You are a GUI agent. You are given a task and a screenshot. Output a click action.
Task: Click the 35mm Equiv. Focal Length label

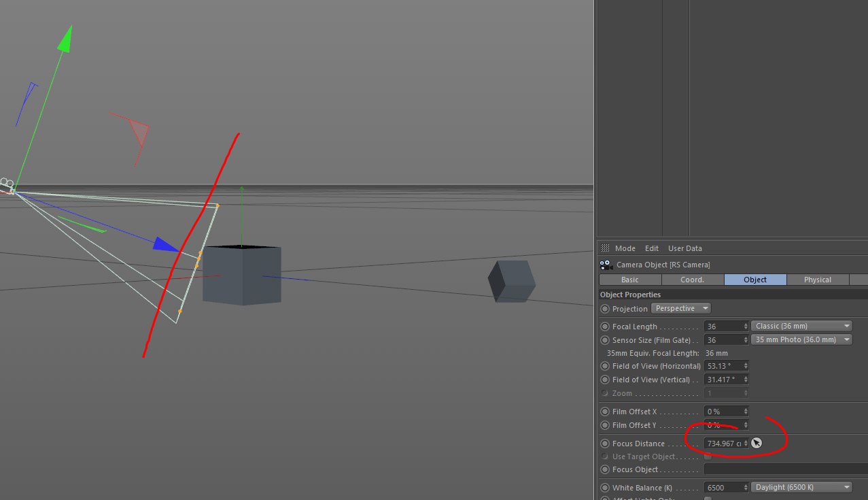pos(653,353)
